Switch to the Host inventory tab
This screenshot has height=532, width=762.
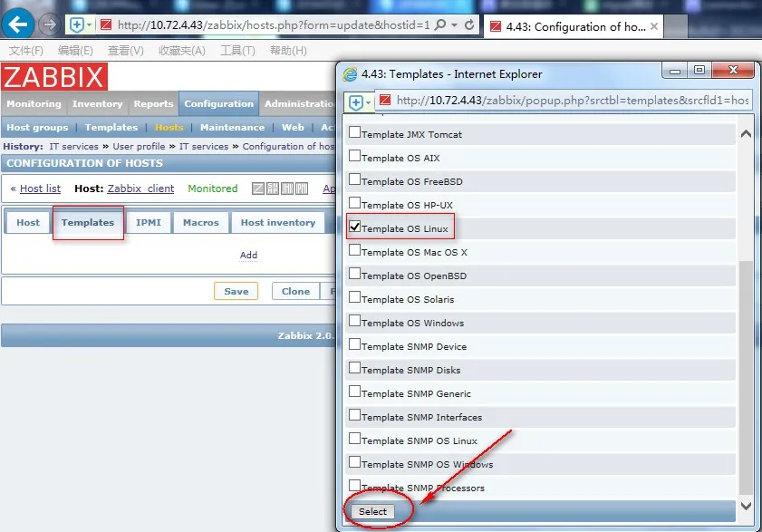point(278,223)
